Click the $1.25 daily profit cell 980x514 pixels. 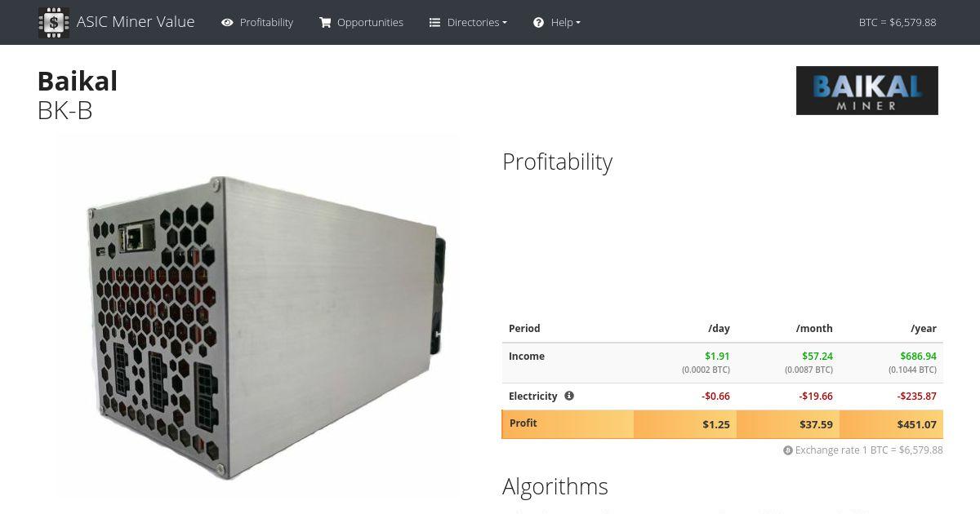pyautogui.click(x=685, y=424)
